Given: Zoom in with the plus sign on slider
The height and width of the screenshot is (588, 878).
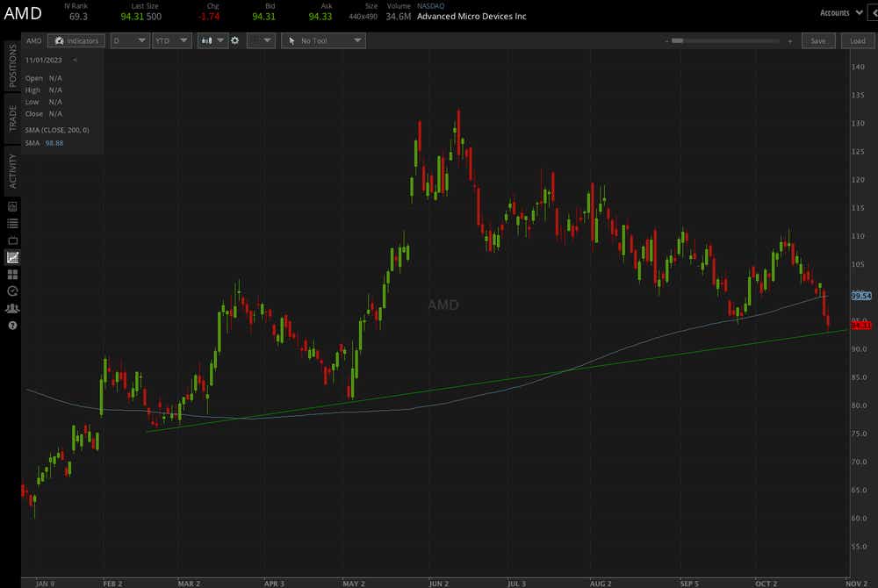Looking at the screenshot, I should coord(790,41).
